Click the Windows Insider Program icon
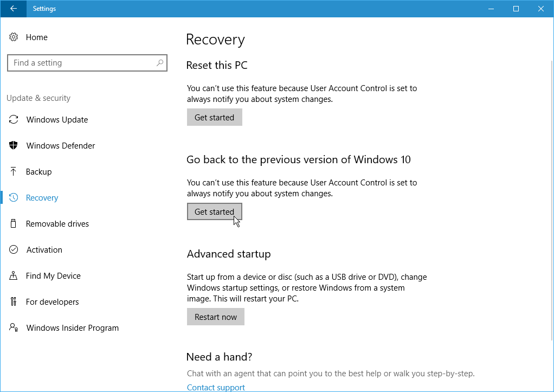This screenshot has width=554, height=392. pos(14,328)
